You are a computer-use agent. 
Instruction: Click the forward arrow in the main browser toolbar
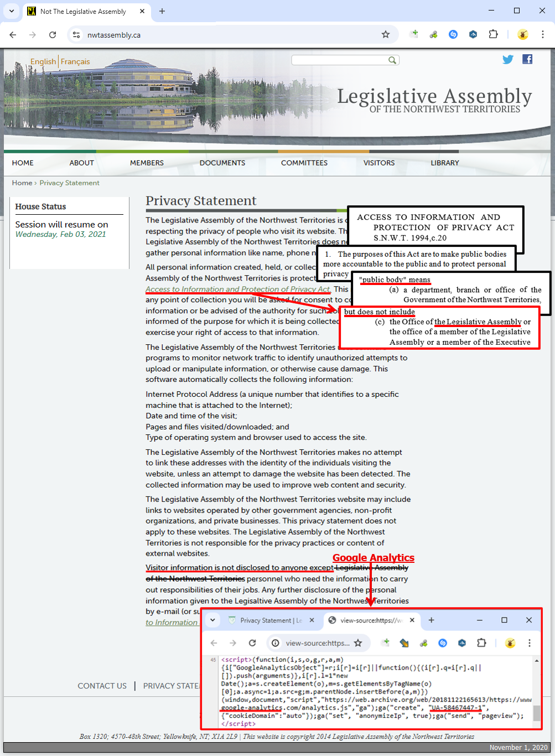pos(33,34)
